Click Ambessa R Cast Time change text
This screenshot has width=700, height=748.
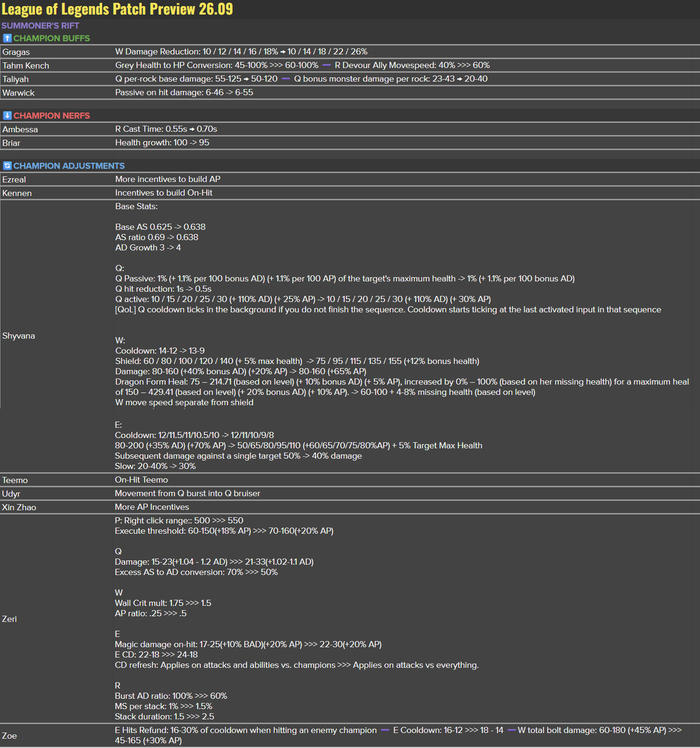166,129
